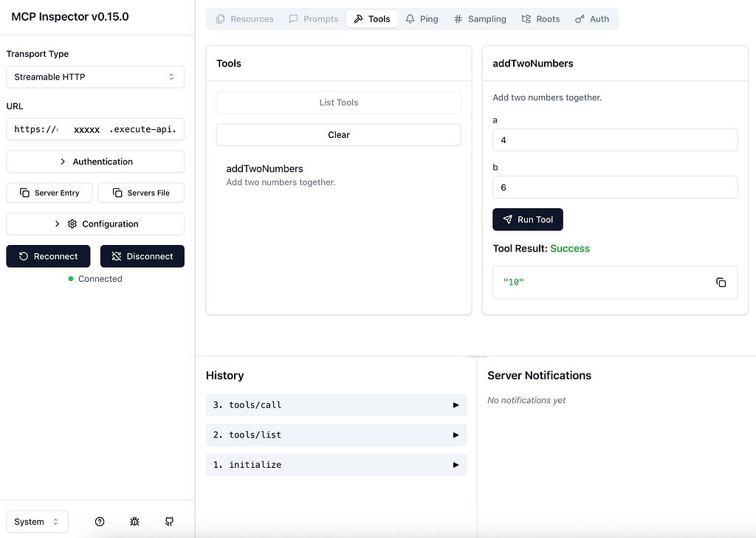Click the copy icon on Server Entry
Image resolution: width=756 pixels, height=538 pixels.
pyautogui.click(x=24, y=193)
